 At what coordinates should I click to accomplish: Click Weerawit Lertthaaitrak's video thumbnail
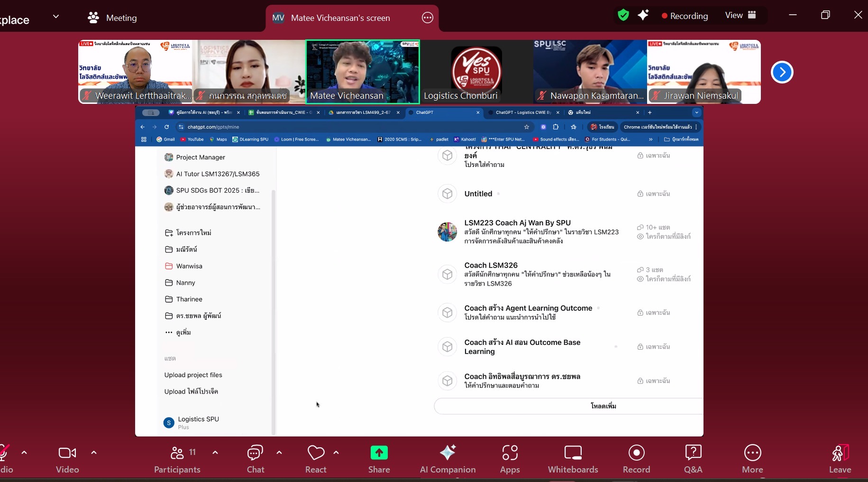[x=135, y=72]
